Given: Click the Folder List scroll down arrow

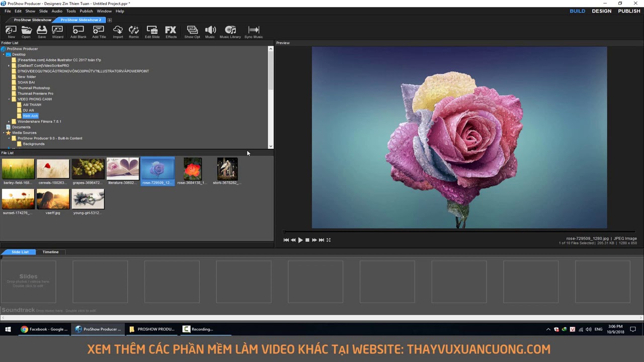Looking at the screenshot, I should click(x=271, y=146).
